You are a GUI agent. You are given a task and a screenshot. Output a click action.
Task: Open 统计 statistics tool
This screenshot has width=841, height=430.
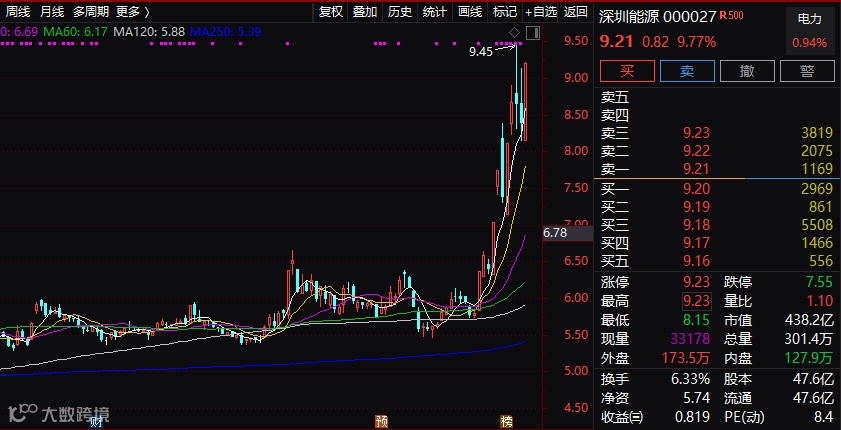[x=434, y=11]
